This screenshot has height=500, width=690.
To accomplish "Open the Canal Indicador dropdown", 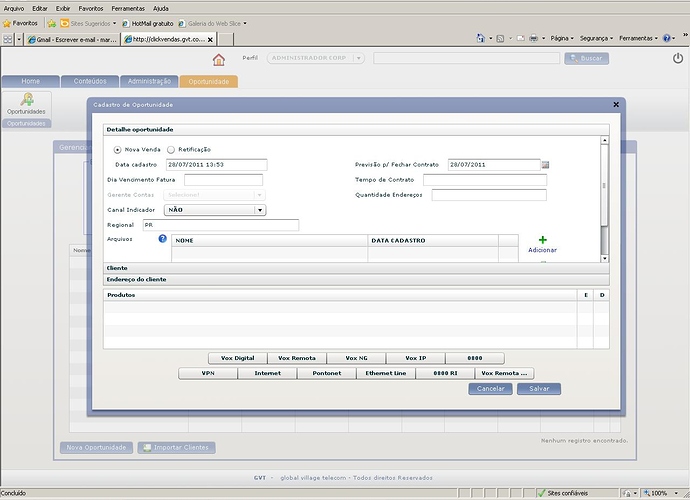I will coord(260,210).
